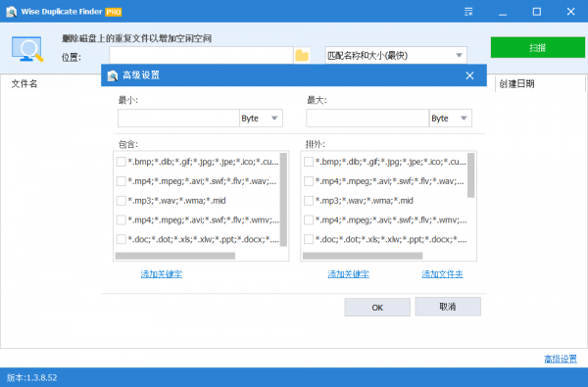588x387 pixels.
Task: Click the green 扫描 scan button
Action: pyautogui.click(x=538, y=48)
